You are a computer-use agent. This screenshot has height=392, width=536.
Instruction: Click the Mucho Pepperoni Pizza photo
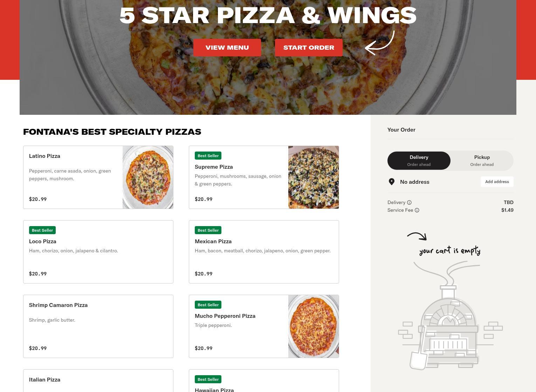pos(314,327)
